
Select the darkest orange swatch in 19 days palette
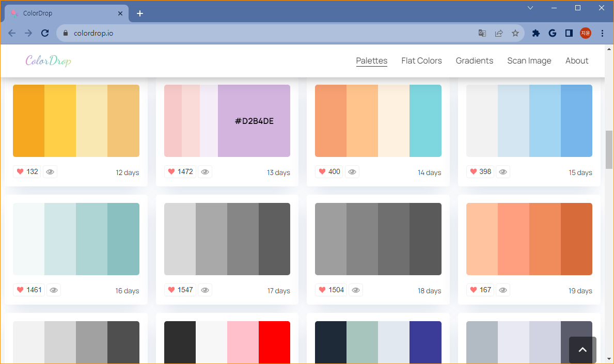click(x=576, y=239)
